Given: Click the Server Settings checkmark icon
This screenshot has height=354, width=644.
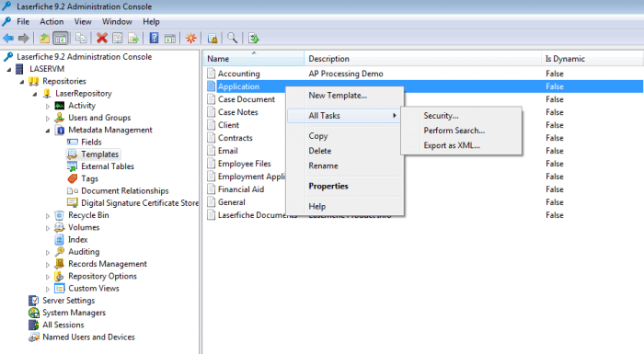Looking at the screenshot, I should pyautogui.click(x=34, y=301).
